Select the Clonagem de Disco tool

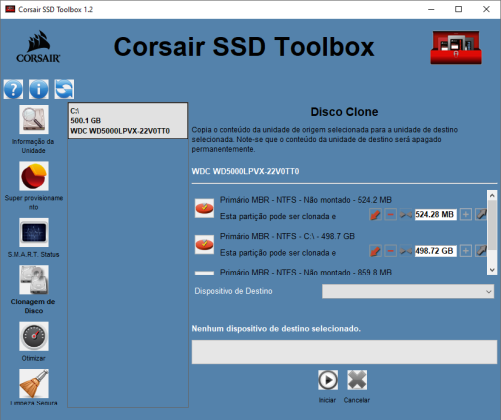coord(34,280)
